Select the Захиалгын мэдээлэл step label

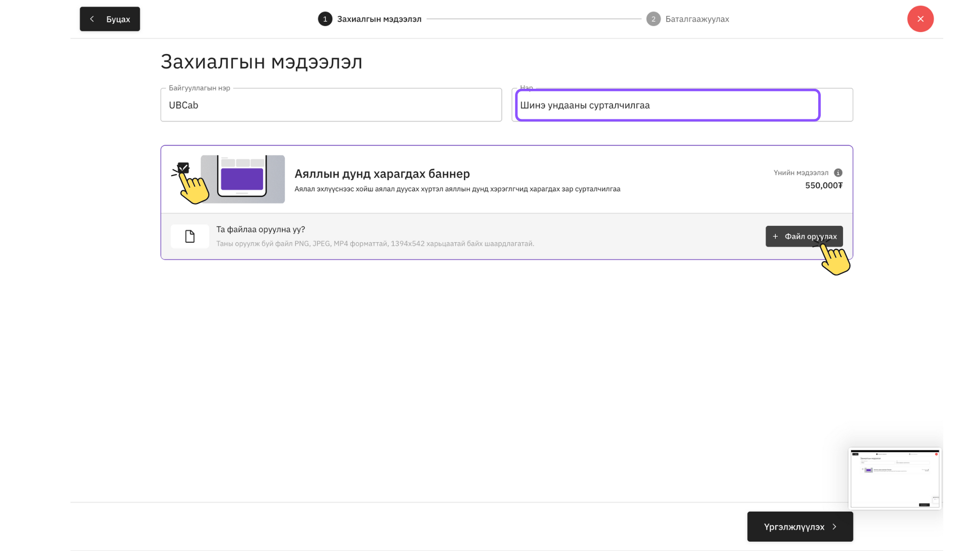(379, 19)
